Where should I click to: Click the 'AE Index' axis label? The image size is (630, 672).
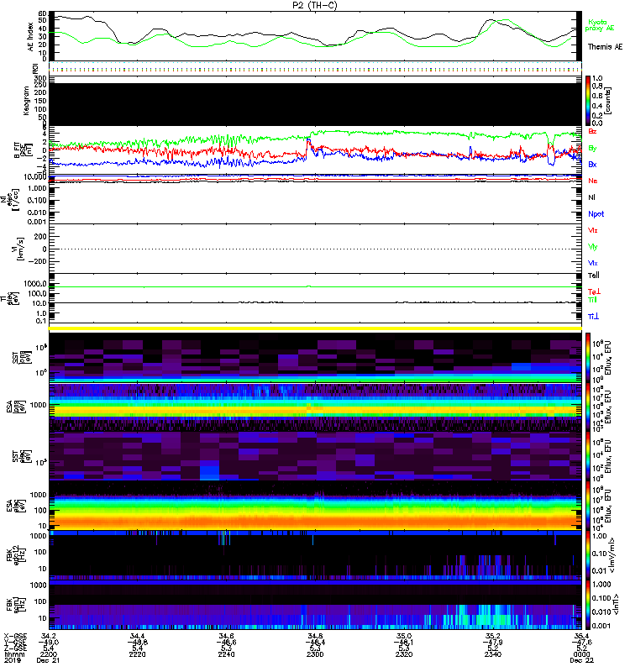point(30,36)
